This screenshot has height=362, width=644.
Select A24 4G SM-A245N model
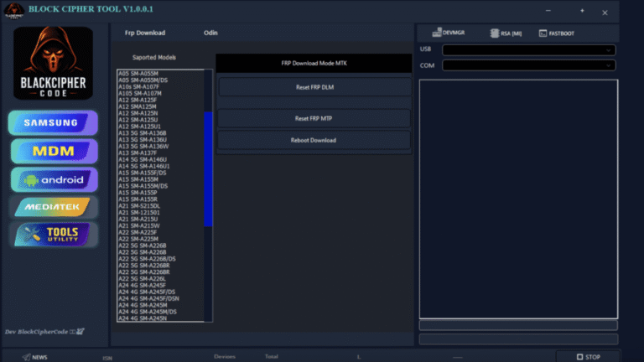pyautogui.click(x=143, y=318)
